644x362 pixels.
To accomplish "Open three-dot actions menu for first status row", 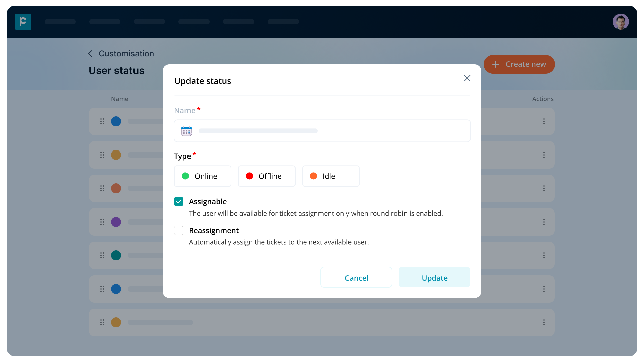I will click(x=544, y=121).
